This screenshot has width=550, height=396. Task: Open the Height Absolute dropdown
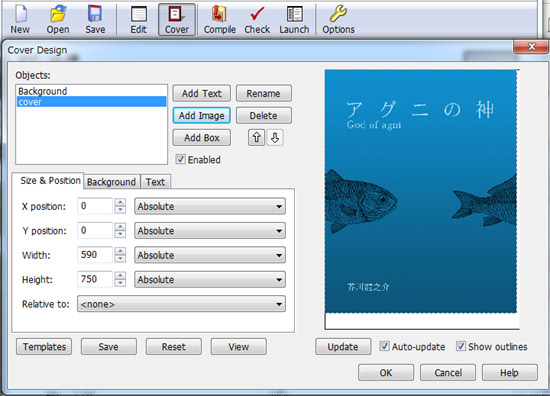210,280
